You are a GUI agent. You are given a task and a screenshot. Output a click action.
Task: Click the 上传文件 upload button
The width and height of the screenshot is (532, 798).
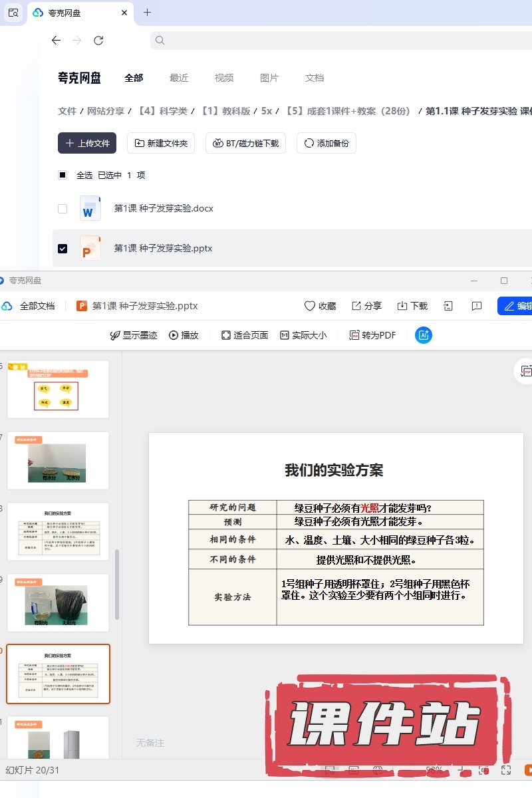(87, 143)
